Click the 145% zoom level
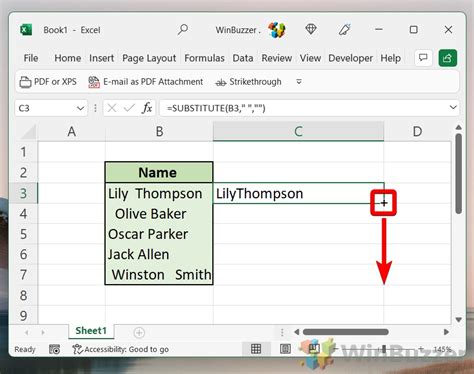Image resolution: width=474 pixels, height=374 pixels. point(442,349)
